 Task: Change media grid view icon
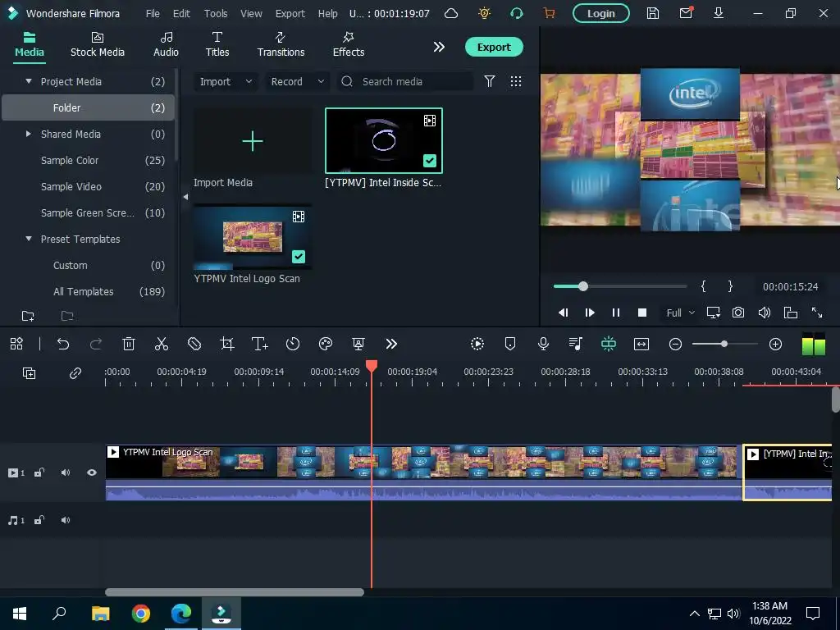coord(516,81)
